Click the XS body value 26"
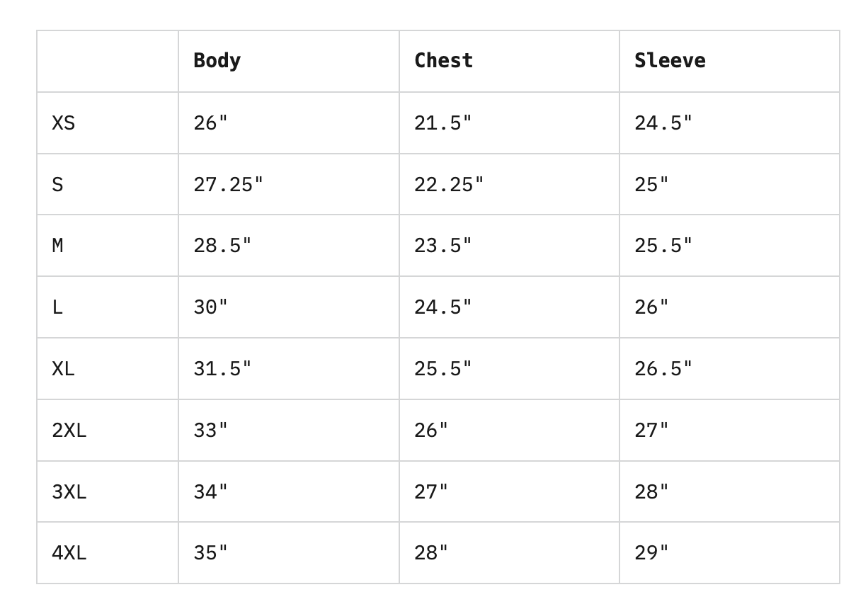868x609 pixels. [x=211, y=123]
